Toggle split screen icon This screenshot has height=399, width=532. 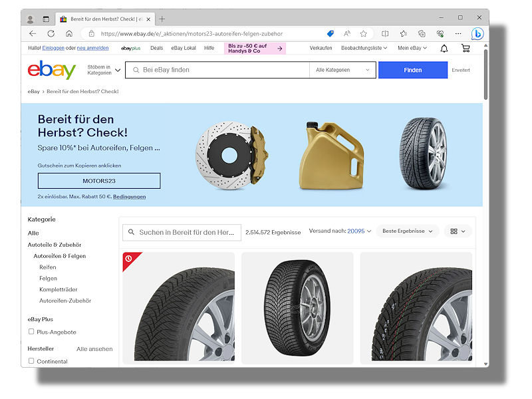click(x=385, y=34)
